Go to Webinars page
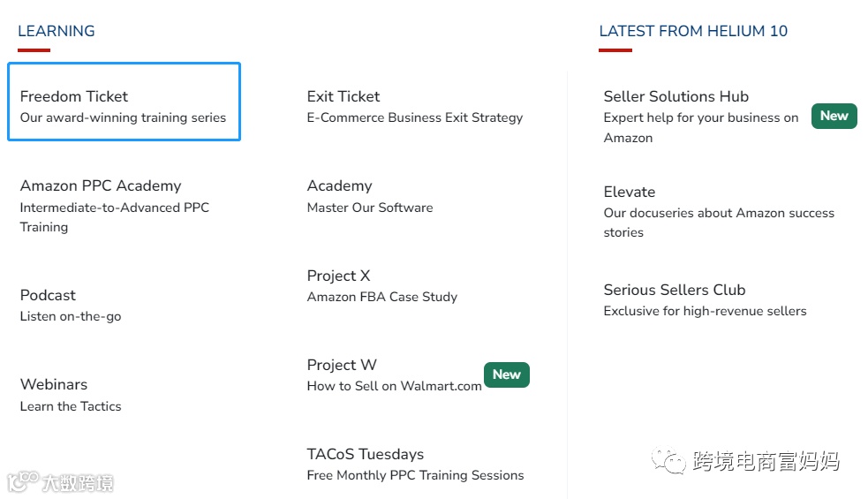This screenshot has height=499, width=868. [x=54, y=384]
